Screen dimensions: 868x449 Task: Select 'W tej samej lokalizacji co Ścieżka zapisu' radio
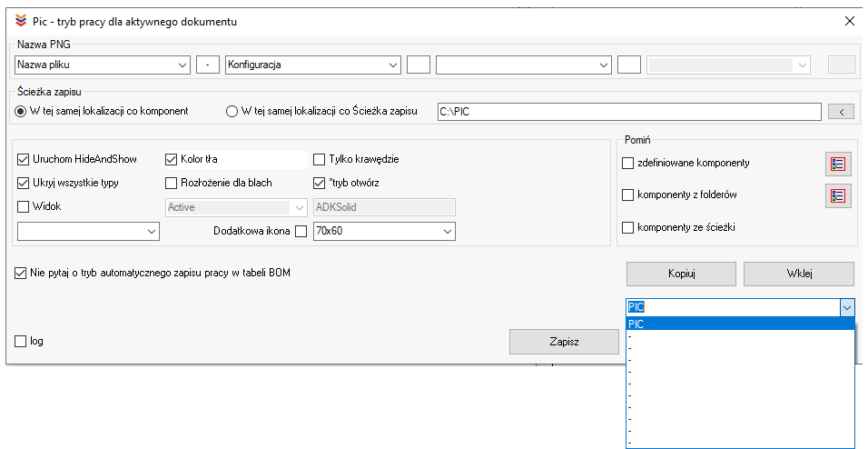tap(231, 112)
